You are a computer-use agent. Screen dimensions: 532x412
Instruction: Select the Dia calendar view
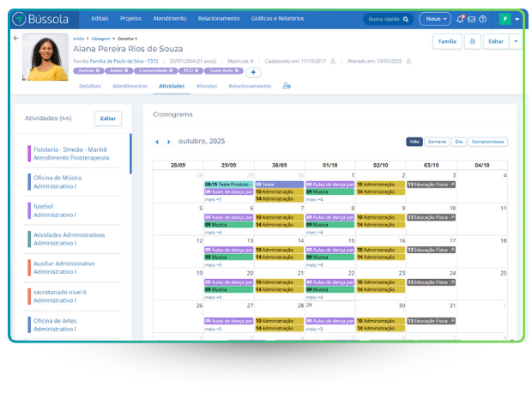click(x=459, y=142)
